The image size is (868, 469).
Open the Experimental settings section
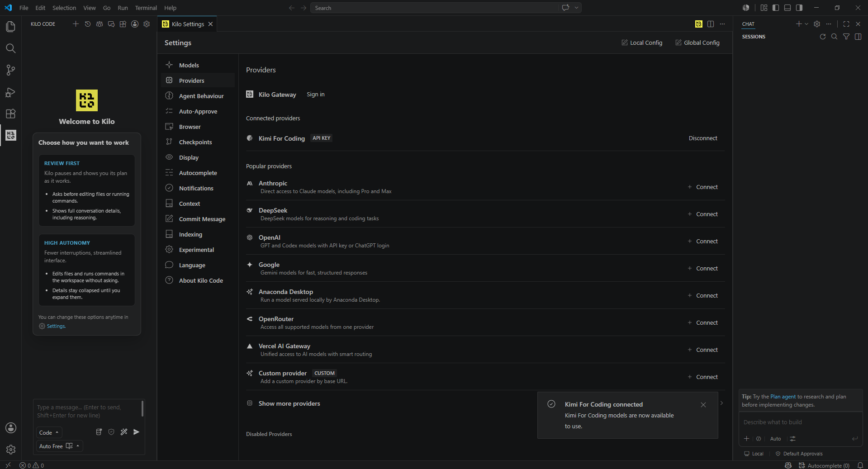(198, 250)
